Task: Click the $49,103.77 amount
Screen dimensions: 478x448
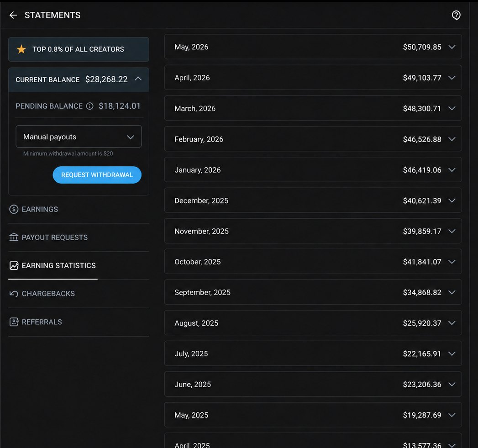Action: (422, 78)
